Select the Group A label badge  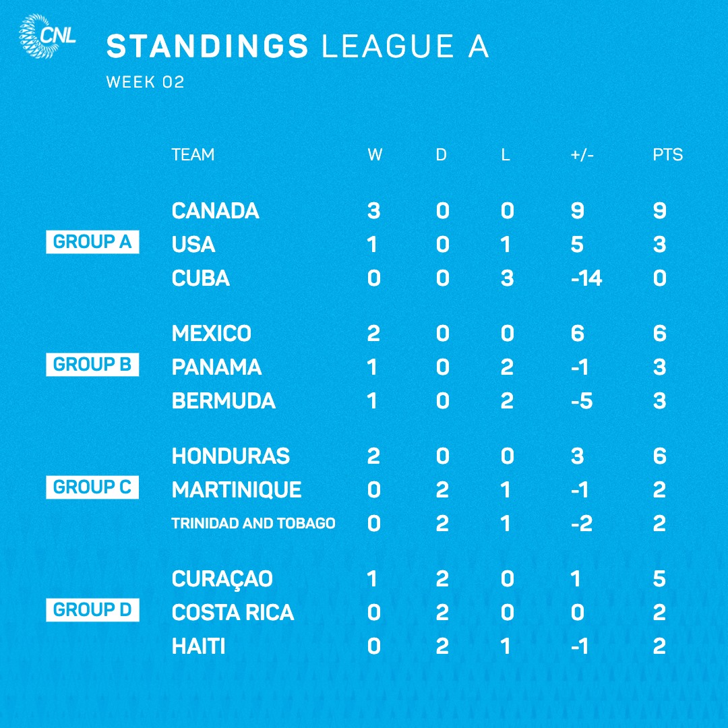[92, 242]
